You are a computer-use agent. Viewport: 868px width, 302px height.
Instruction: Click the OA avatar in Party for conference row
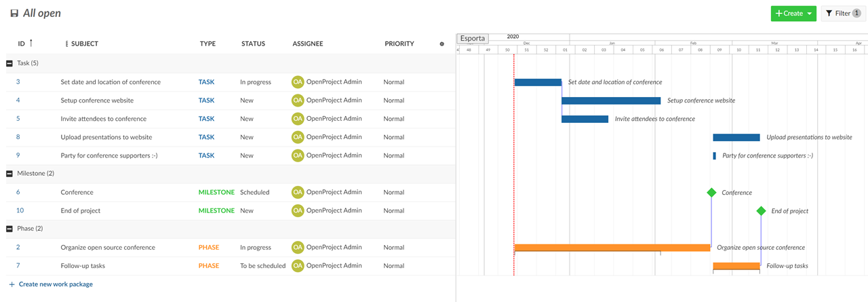[298, 155]
